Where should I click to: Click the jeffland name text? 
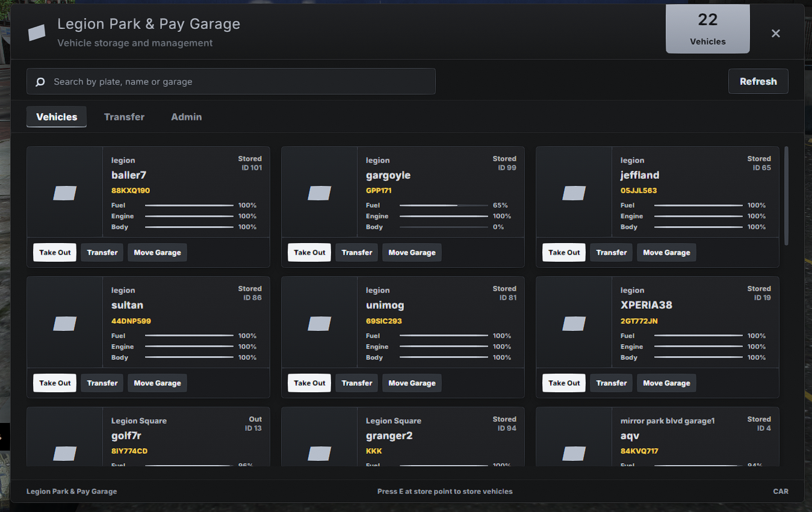pos(640,175)
